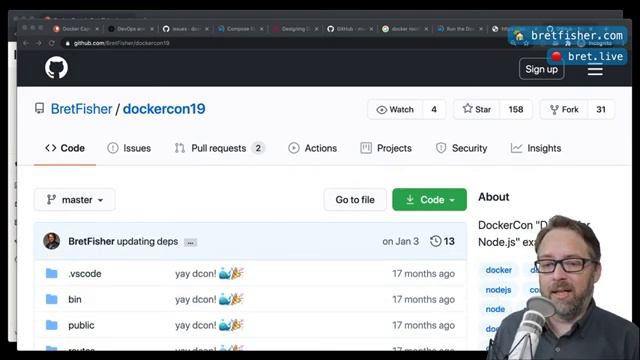Click the eye icon on Watch

381,110
